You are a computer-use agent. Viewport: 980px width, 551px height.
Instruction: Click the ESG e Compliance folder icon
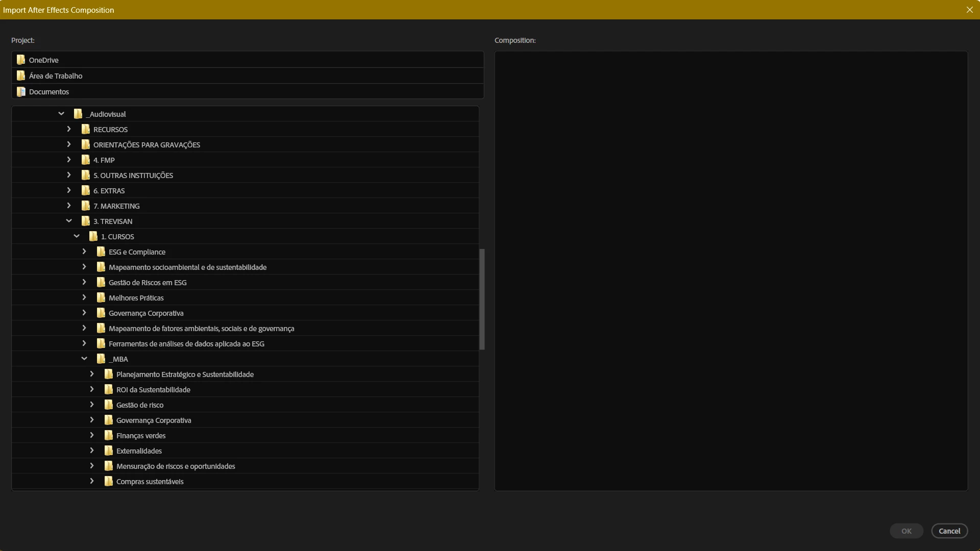tap(101, 252)
